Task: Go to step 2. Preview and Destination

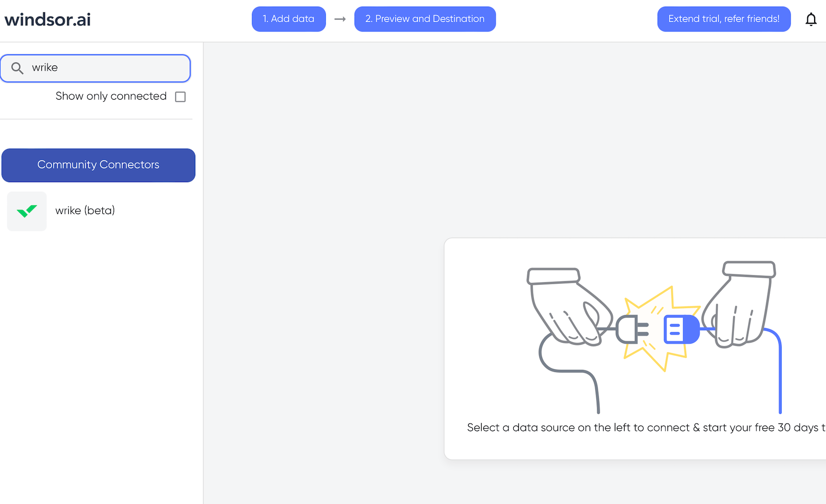Action: pos(425,19)
